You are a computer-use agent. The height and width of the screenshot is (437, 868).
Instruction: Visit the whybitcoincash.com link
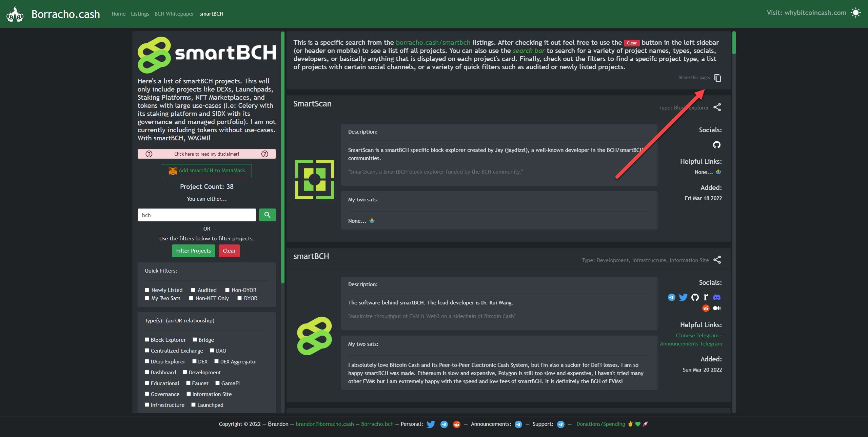(815, 13)
